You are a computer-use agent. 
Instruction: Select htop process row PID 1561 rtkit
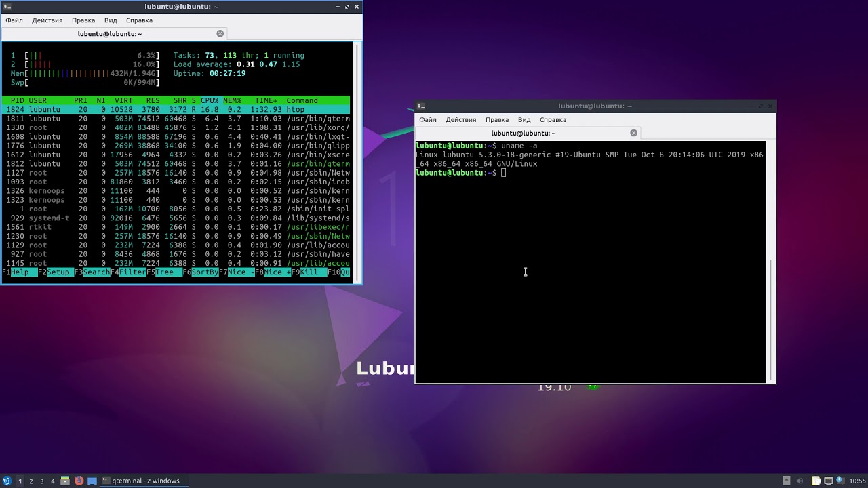[x=176, y=227]
